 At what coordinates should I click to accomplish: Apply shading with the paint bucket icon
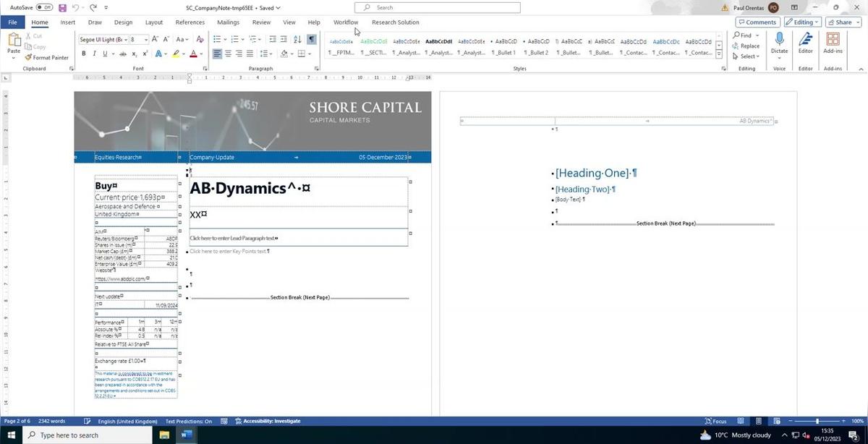(284, 54)
